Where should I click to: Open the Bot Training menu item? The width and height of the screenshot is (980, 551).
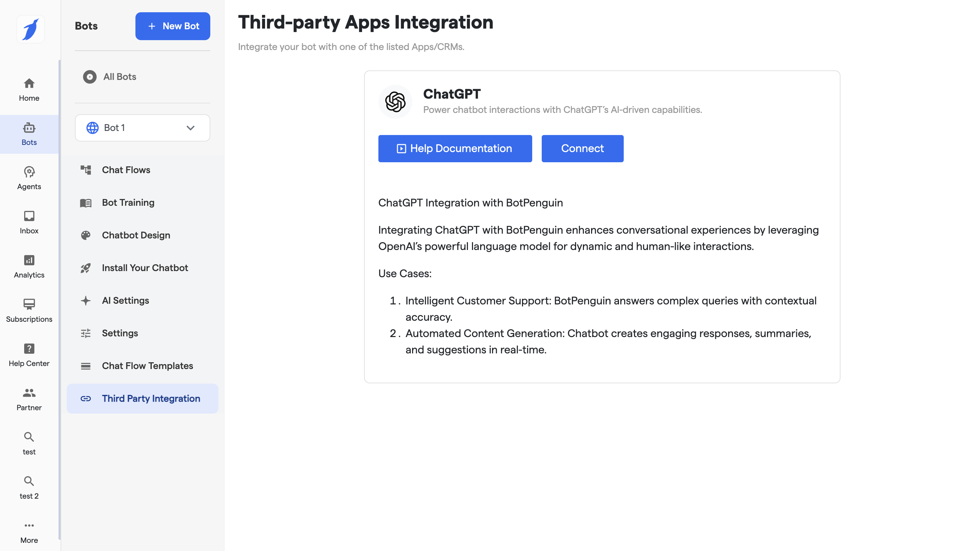tap(128, 203)
